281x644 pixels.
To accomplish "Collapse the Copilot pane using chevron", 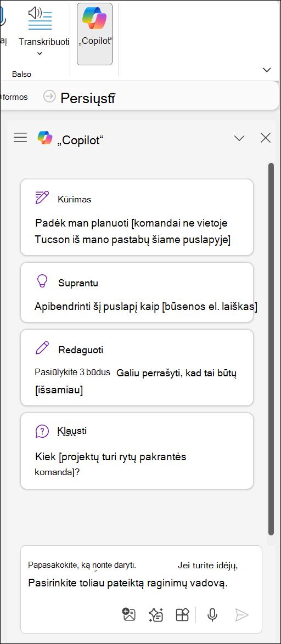I will [239, 138].
